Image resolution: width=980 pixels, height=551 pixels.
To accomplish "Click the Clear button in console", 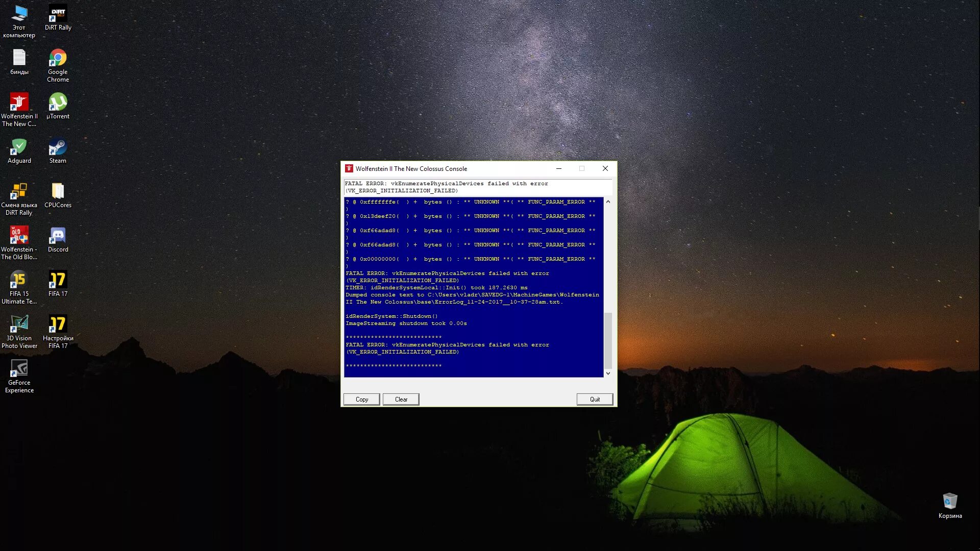I will tap(401, 399).
